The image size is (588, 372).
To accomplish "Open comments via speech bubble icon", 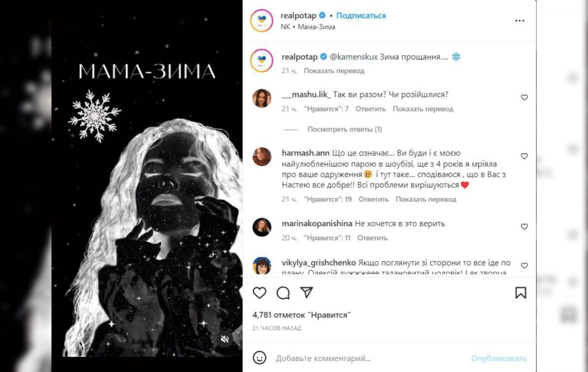I will (x=283, y=293).
